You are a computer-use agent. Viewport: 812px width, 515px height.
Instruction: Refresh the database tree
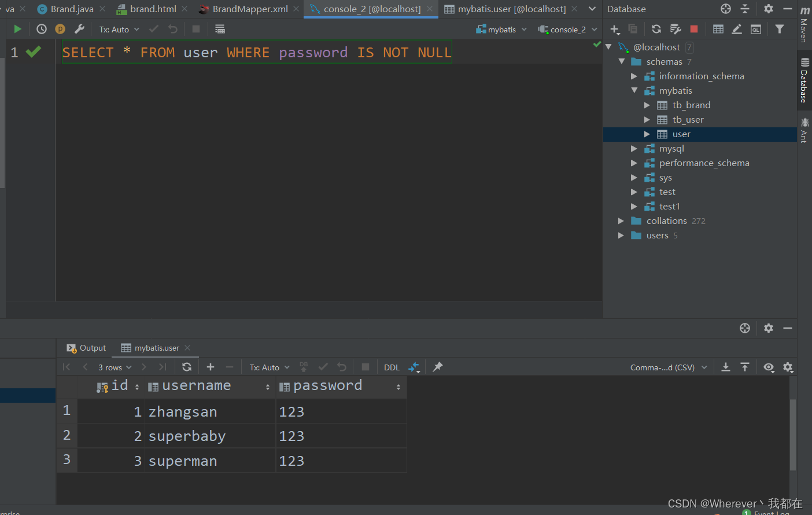tap(656, 29)
